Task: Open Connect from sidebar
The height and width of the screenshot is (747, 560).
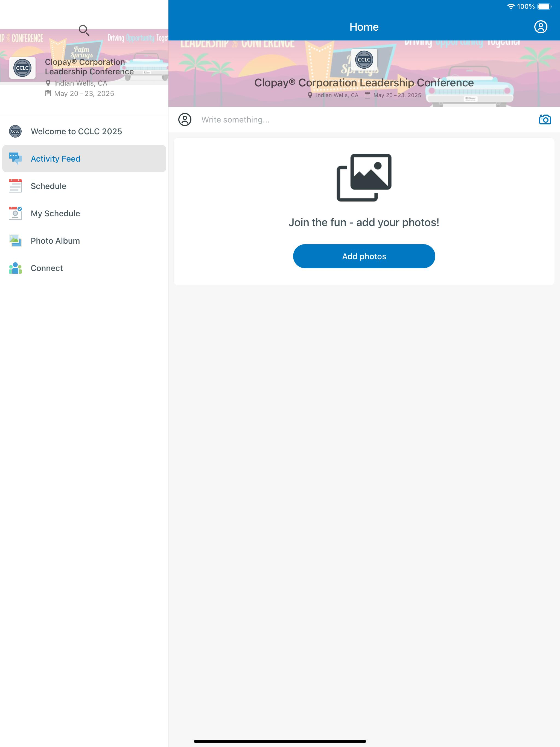Action: coord(84,268)
